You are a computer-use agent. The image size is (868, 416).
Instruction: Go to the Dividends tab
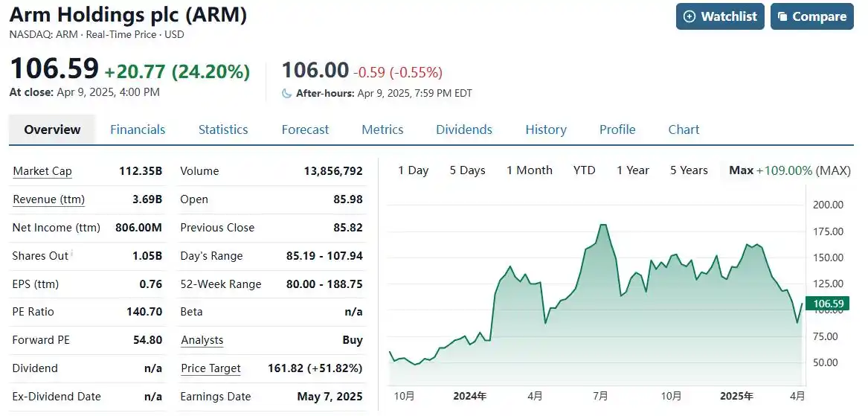tap(464, 129)
